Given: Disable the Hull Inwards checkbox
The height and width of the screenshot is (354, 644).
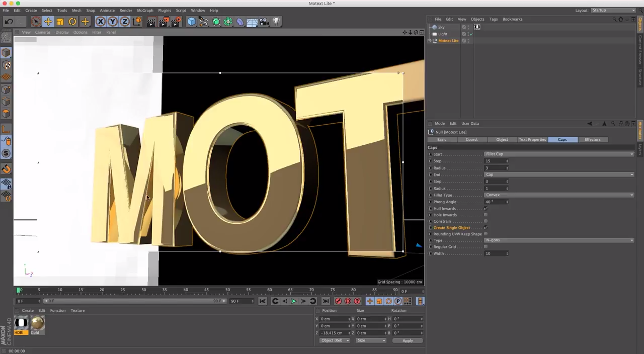Looking at the screenshot, I should (486, 209).
